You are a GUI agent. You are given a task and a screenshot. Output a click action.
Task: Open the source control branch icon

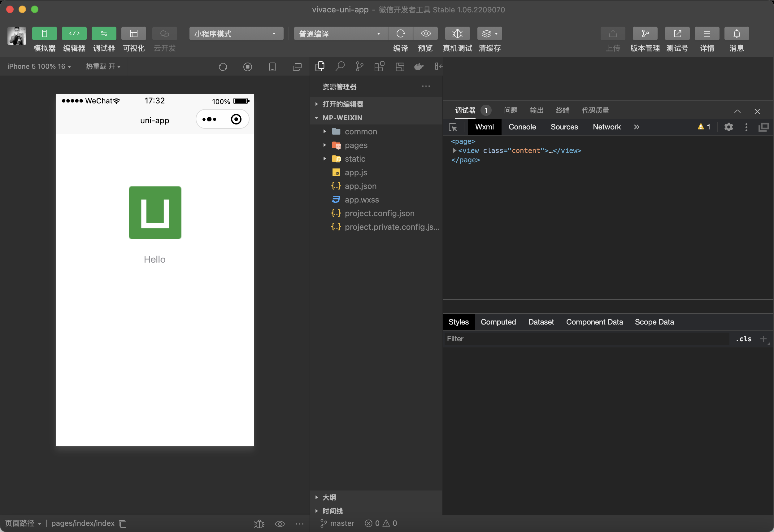pyautogui.click(x=359, y=66)
